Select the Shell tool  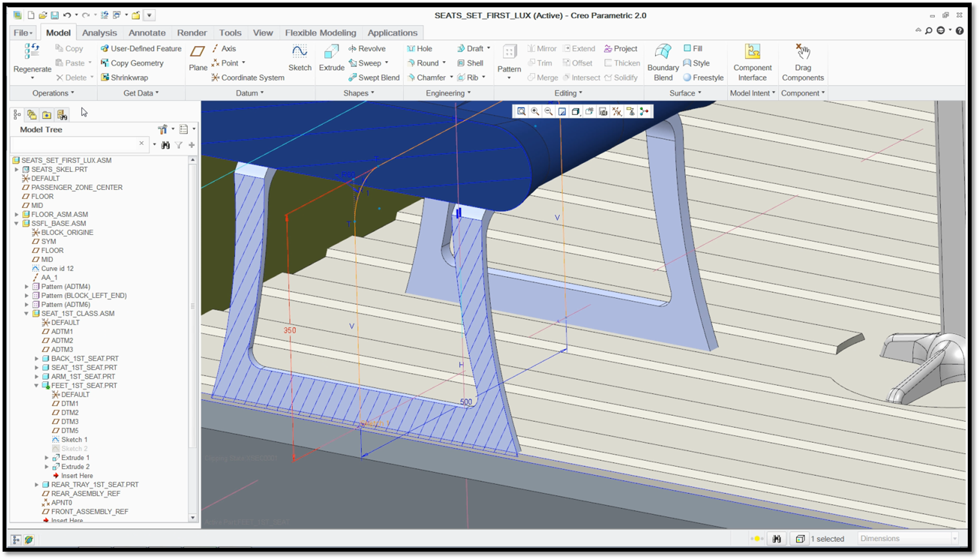click(472, 62)
